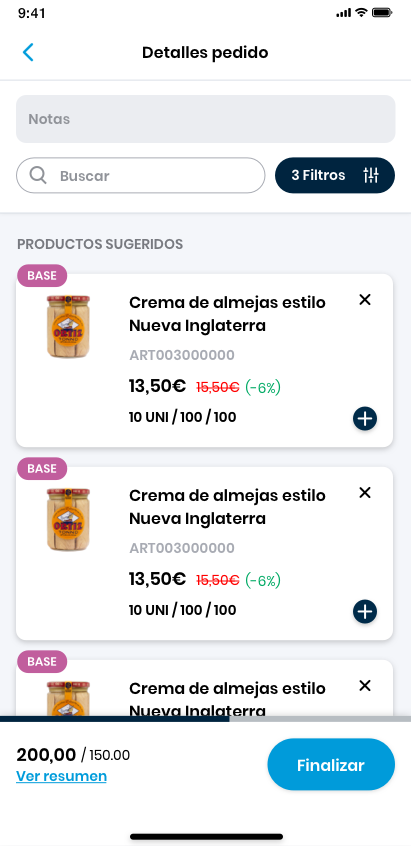Click the order amount progress bar
Image resolution: width=411 pixels, height=846 pixels.
click(x=206, y=719)
